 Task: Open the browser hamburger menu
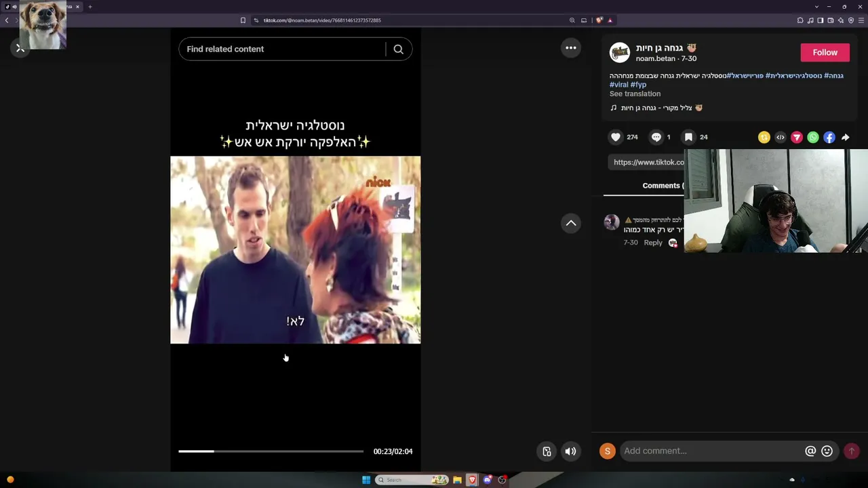tap(861, 20)
